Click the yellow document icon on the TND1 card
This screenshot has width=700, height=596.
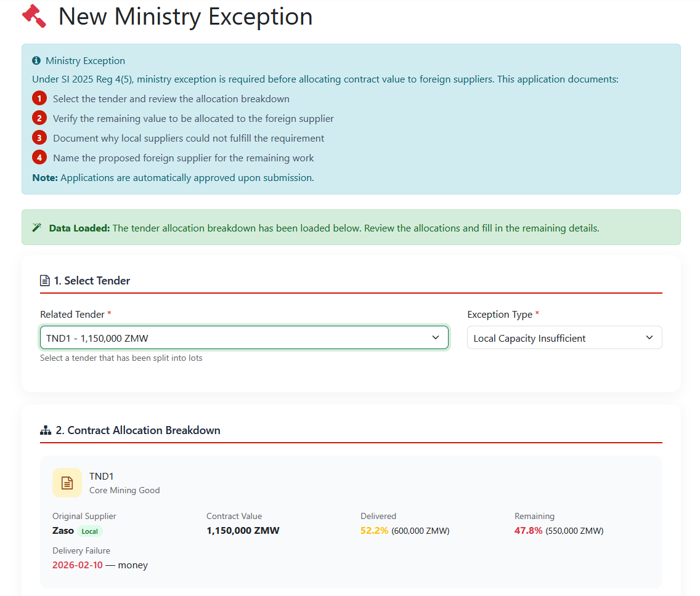67,482
